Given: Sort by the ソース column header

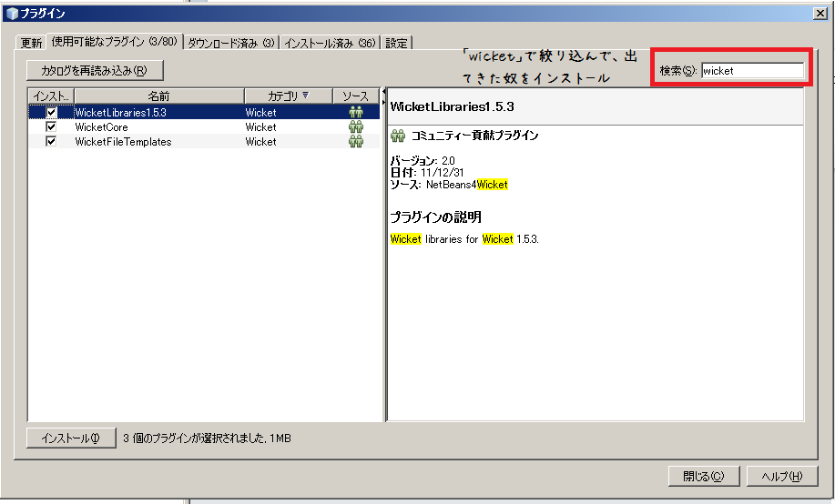Looking at the screenshot, I should 356,96.
